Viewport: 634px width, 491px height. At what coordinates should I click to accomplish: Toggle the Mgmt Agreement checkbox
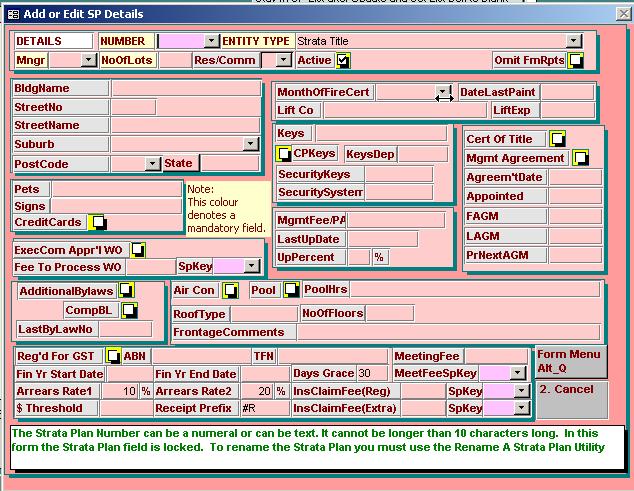coord(580,158)
